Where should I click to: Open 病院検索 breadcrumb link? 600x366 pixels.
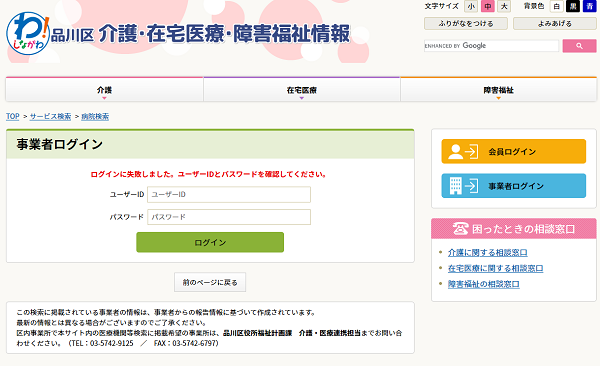click(x=95, y=116)
